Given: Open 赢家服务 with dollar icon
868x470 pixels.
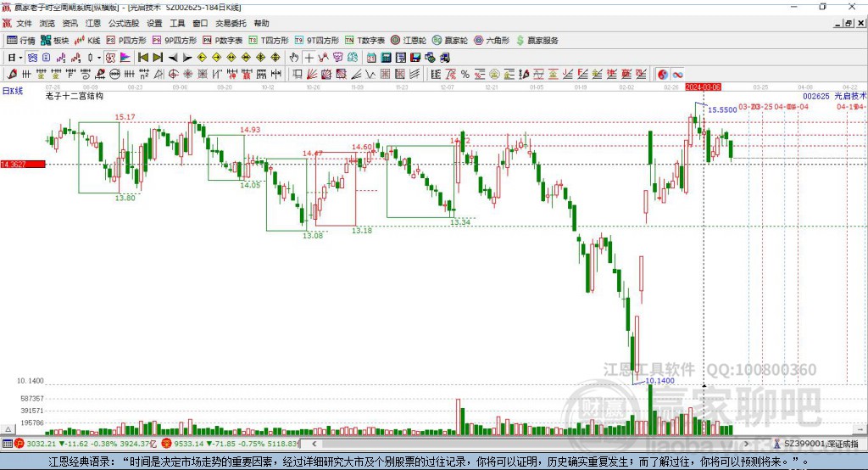Looking at the screenshot, I should pos(537,41).
